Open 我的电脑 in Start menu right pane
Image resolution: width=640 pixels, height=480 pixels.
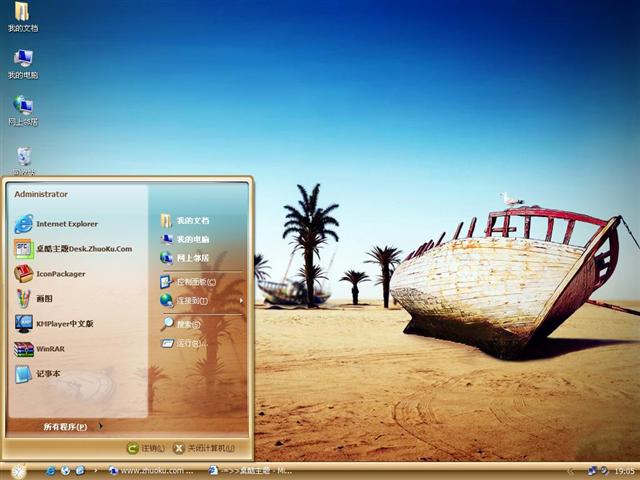point(184,239)
